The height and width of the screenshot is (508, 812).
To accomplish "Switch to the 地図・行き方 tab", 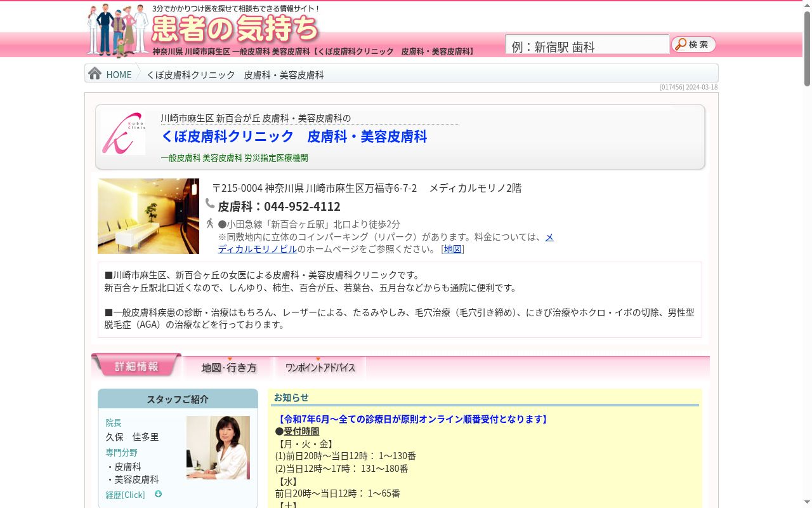I will click(x=229, y=368).
